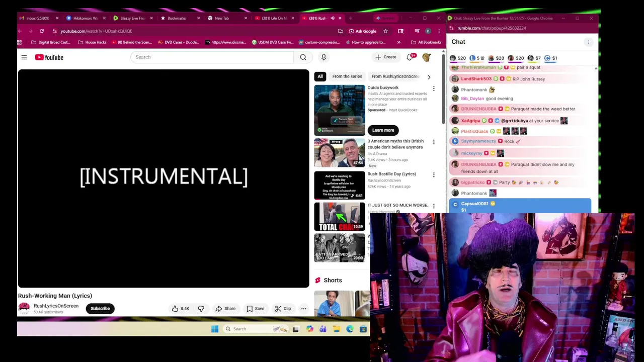Click the $7 rant badge in Rumble chat
644x362 pixels.
click(x=534, y=58)
